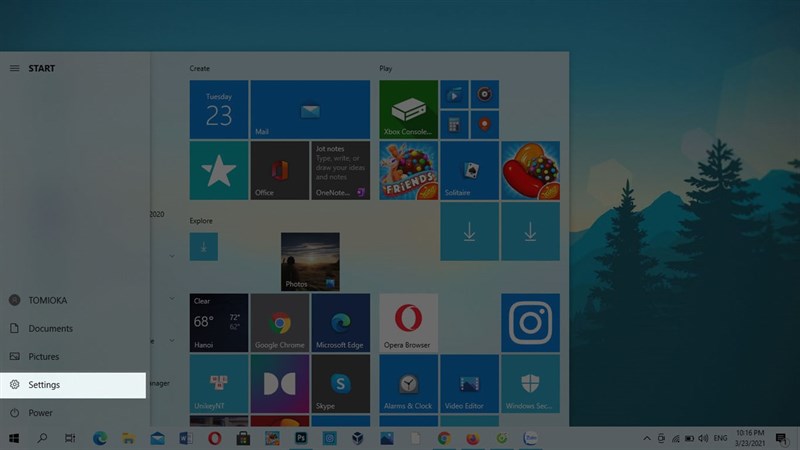
Task: Click Photoshop icon in the taskbar
Action: pyautogui.click(x=300, y=438)
